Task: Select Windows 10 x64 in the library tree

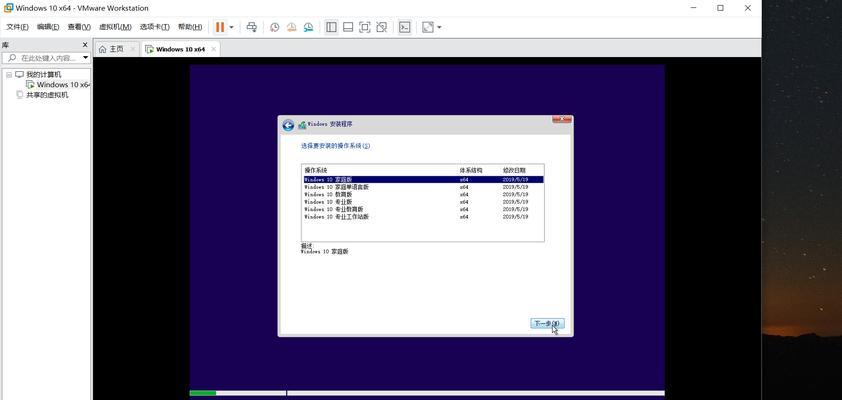Action: 63,85
